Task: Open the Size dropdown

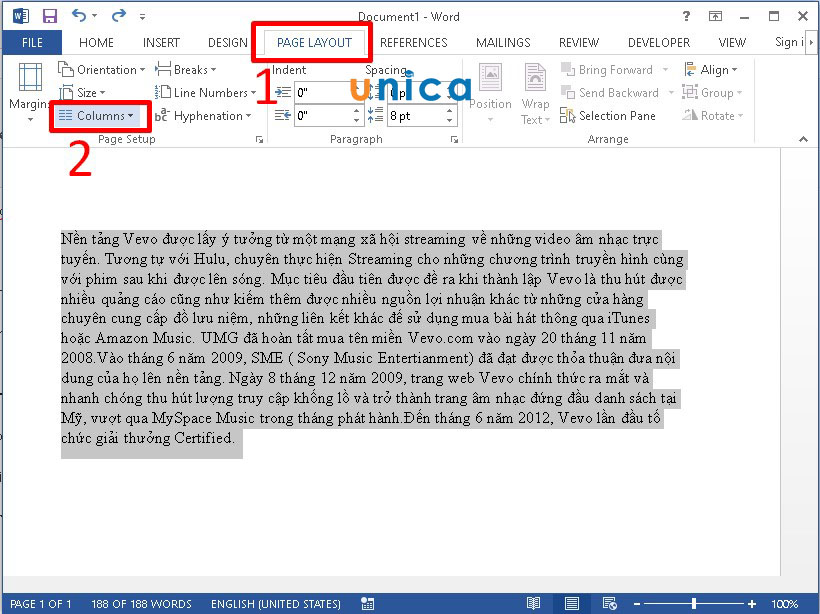Action: coord(82,93)
